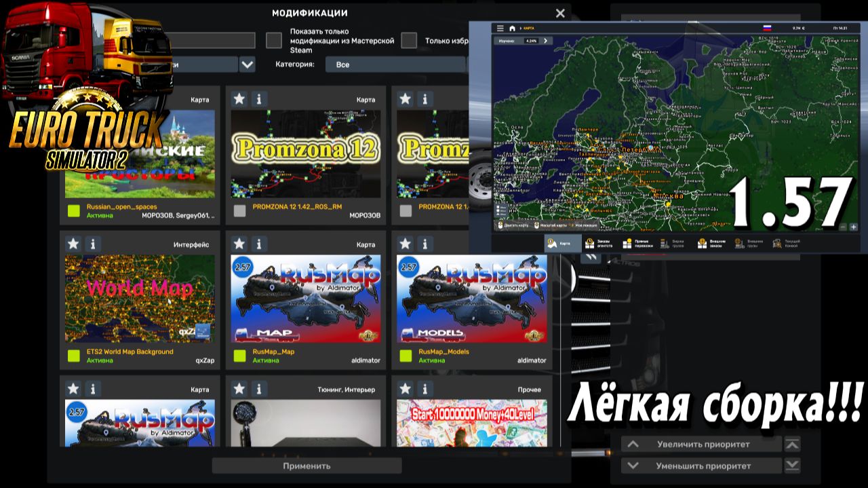The image size is (868, 488).
Task: Select the Внешние грузы tab
Action: tap(749, 243)
